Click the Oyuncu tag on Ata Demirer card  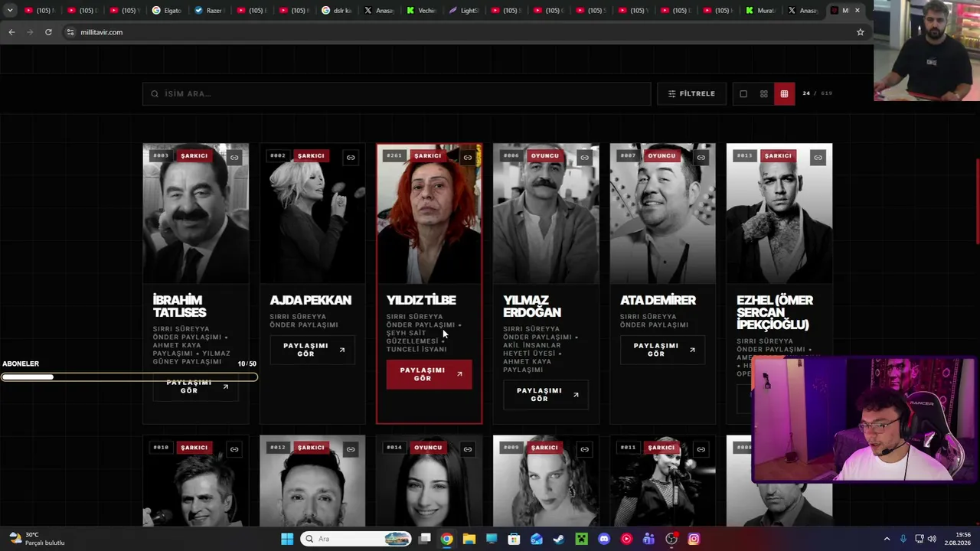coord(661,156)
